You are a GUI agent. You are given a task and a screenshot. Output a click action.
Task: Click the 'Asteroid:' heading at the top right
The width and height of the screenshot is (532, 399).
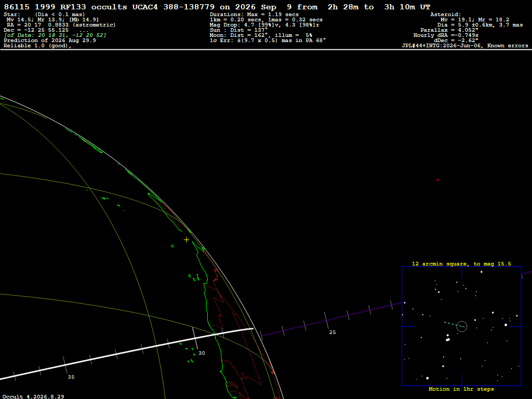(445, 15)
